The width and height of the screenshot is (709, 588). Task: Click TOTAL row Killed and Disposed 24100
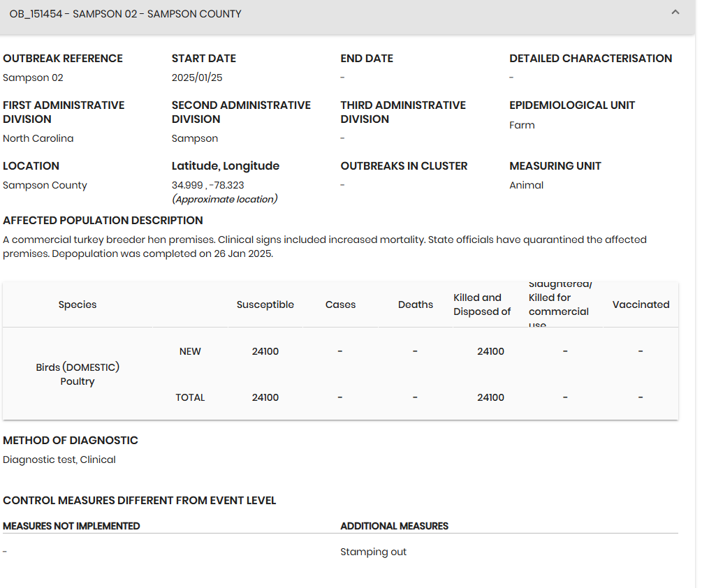(490, 398)
